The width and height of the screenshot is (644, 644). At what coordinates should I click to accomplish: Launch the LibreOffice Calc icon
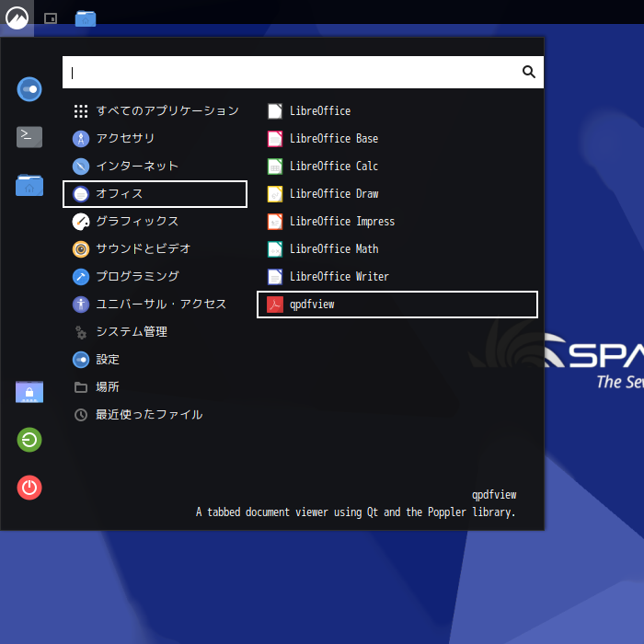click(275, 166)
